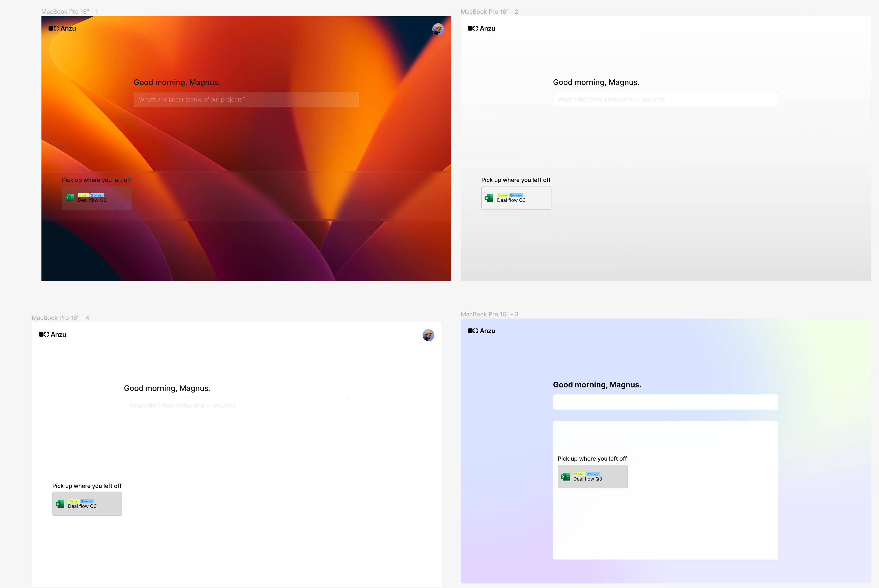The image size is (879, 588).
Task: Focus the project status search field in frame 2
Action: (665, 100)
